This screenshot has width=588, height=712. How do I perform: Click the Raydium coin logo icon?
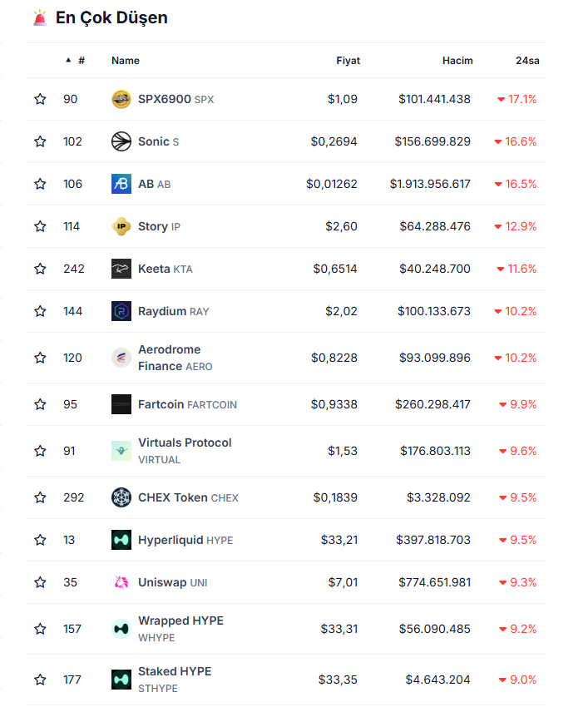coord(121,311)
